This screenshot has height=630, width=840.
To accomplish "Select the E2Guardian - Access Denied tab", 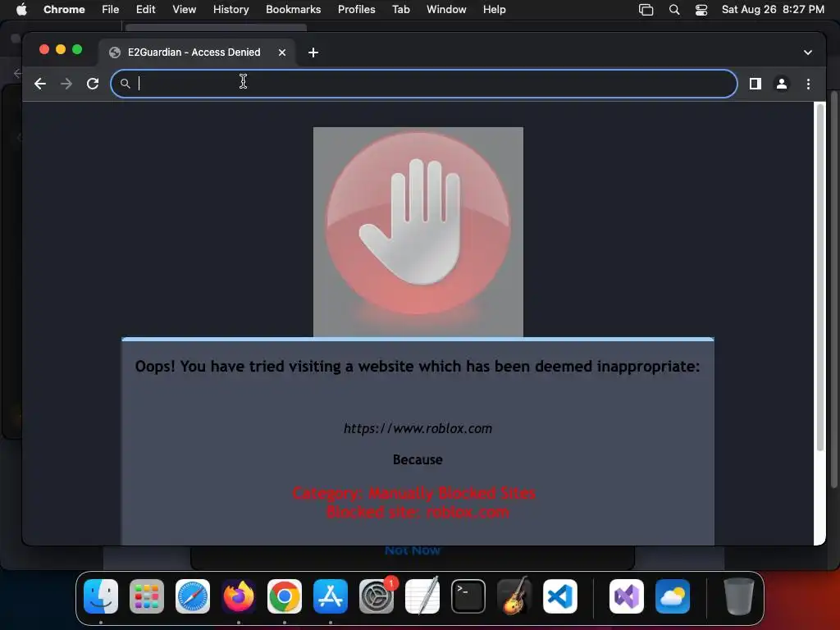I will tap(197, 52).
